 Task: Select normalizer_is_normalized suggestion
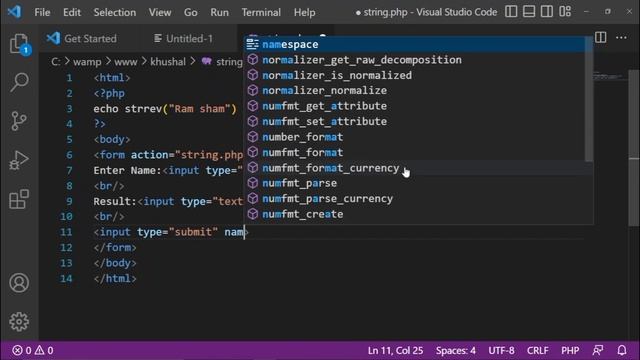click(x=414, y=75)
